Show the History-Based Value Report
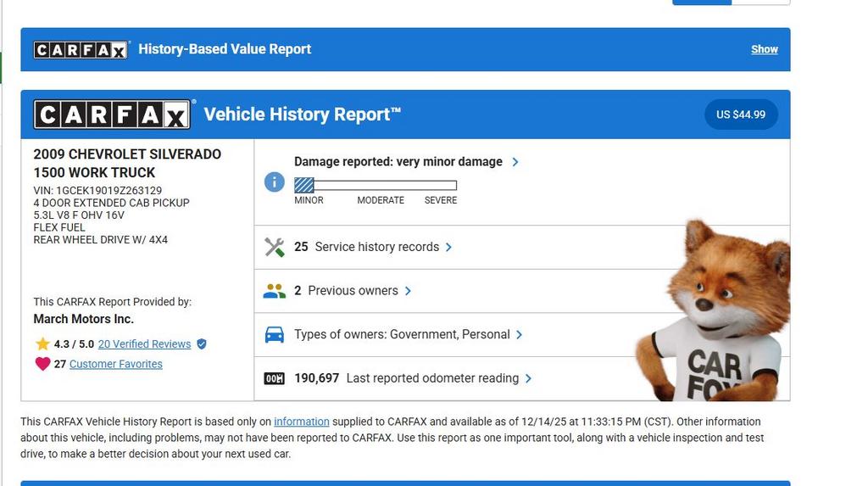Image resolution: width=868 pixels, height=486 pixels. [x=764, y=49]
